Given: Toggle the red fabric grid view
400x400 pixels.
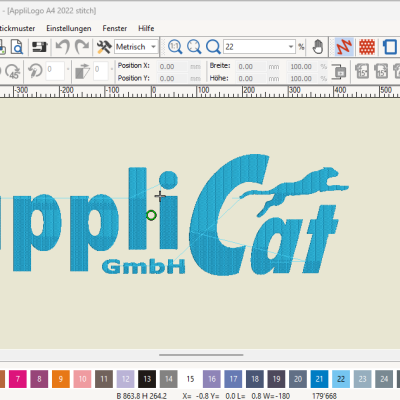Looking at the screenshot, I should [367, 47].
